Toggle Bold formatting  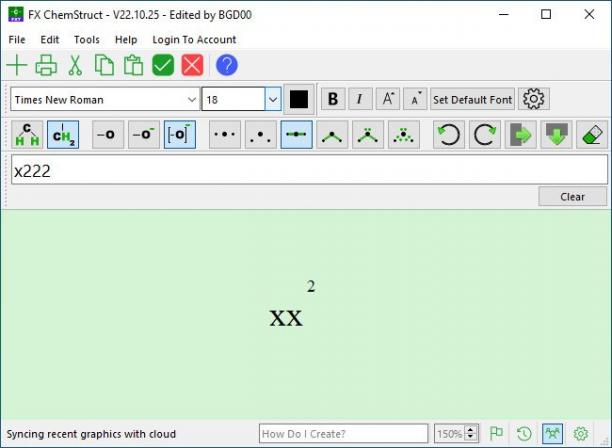tap(333, 99)
